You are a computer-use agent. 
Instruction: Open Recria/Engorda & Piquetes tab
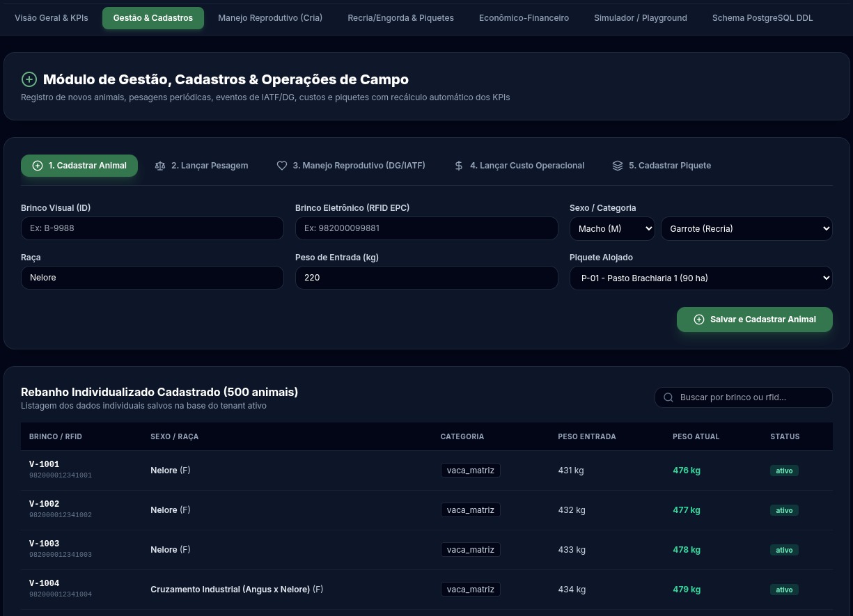coord(401,18)
